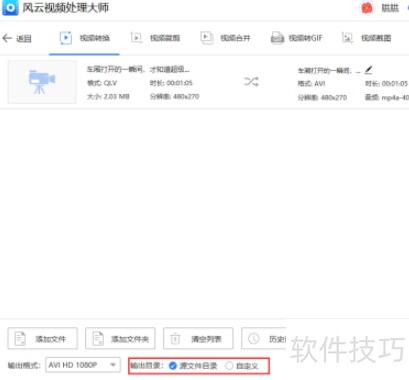Click the username text beside the avatar
The width and height of the screenshot is (409, 380).
(390, 8)
